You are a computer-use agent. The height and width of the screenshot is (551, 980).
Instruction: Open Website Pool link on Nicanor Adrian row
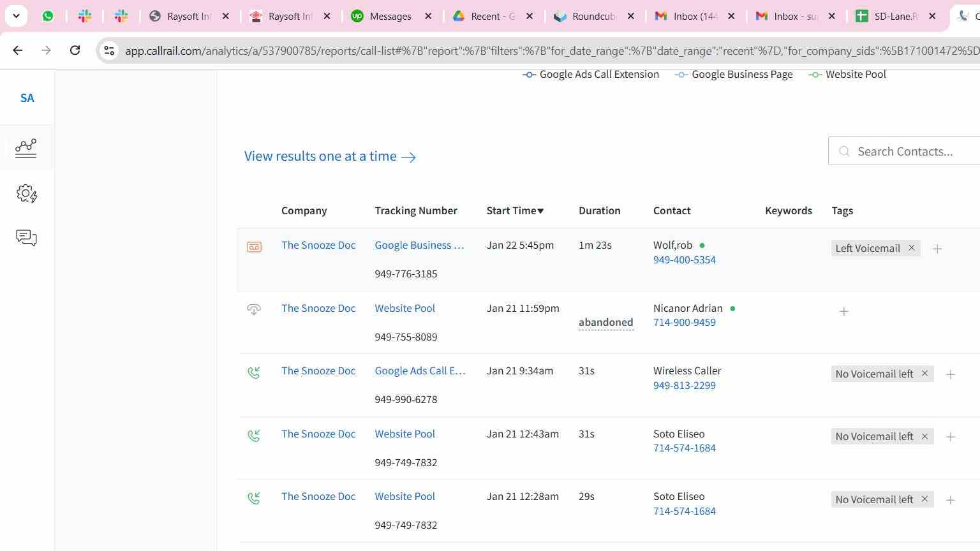pyautogui.click(x=405, y=308)
